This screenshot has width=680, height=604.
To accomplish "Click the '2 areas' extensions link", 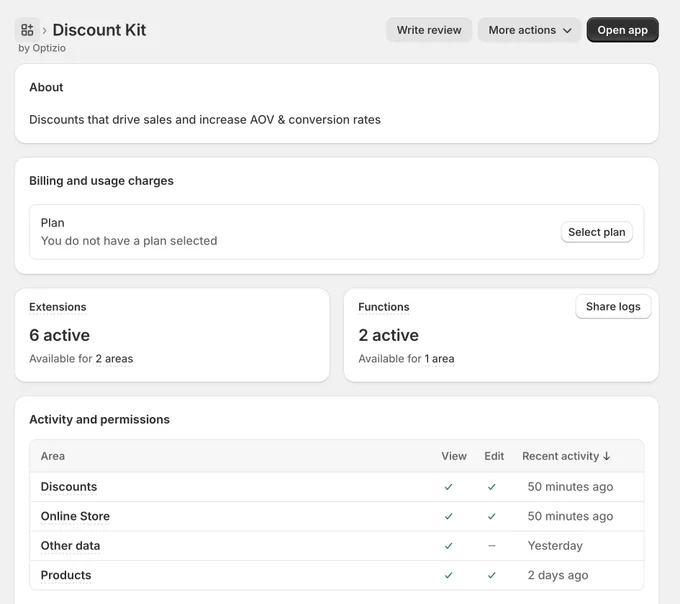I will coord(114,359).
